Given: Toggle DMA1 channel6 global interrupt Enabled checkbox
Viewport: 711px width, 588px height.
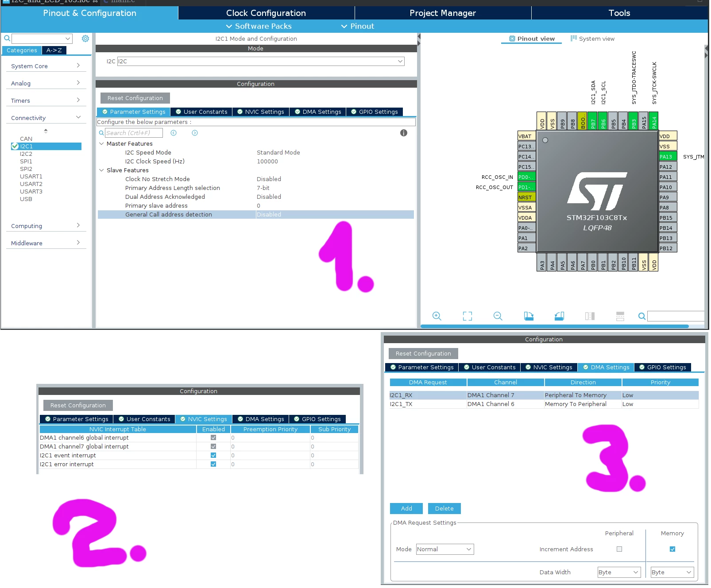Looking at the screenshot, I should (x=213, y=437).
